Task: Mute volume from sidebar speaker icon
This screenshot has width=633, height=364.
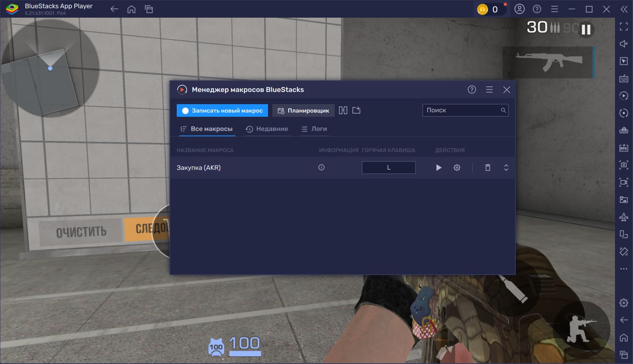Action: 624,44
